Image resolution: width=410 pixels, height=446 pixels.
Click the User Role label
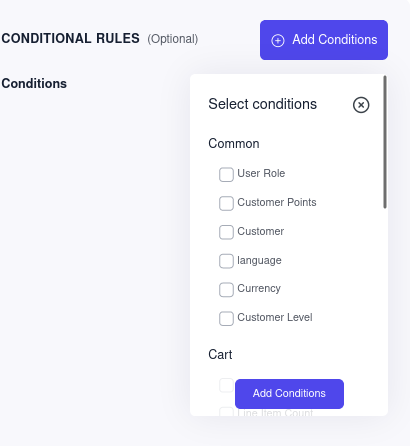pos(261,173)
